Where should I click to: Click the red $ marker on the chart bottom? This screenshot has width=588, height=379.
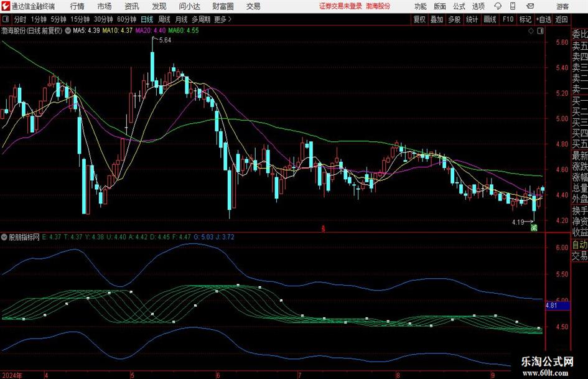coord(324,228)
